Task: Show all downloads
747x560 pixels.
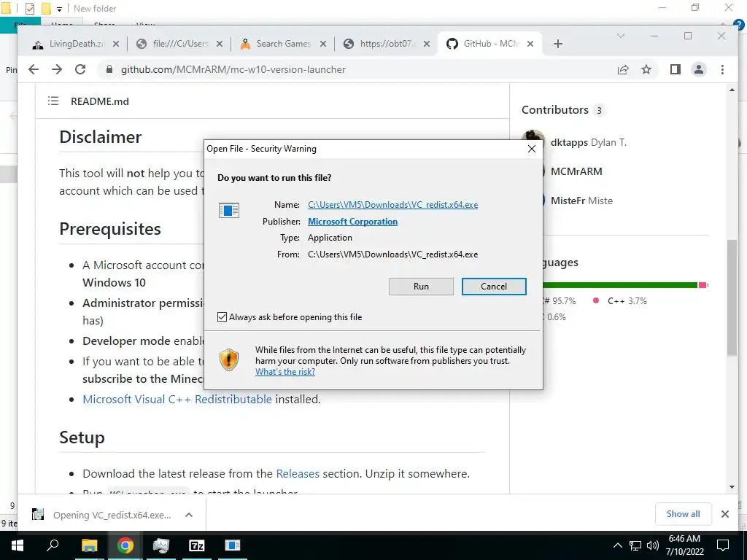Action: coord(683,514)
